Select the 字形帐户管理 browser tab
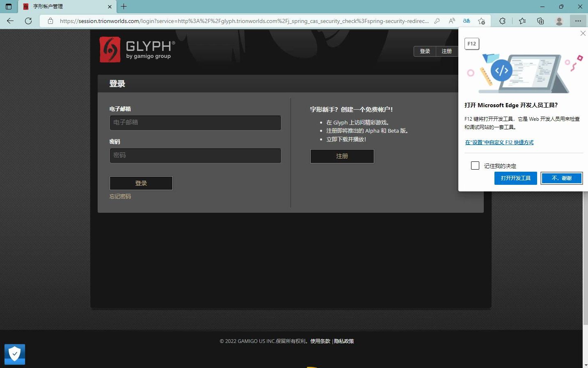Viewport: 588px width, 368px height. (67, 7)
